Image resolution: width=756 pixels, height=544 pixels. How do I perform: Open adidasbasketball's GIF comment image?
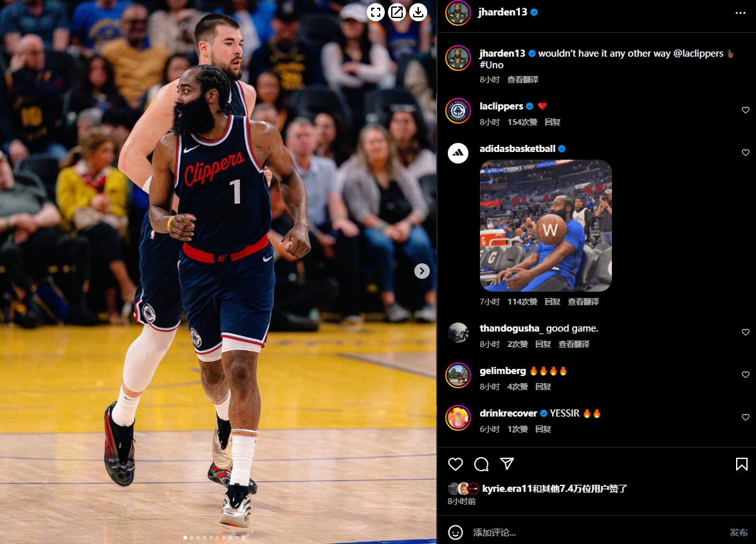(546, 226)
